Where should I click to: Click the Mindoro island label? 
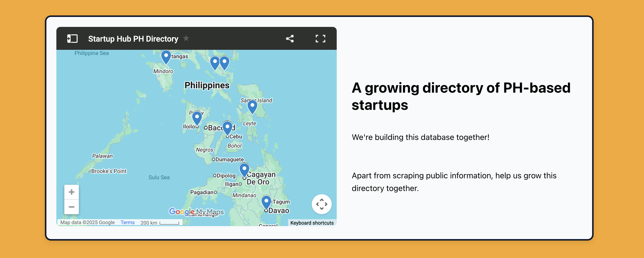(163, 71)
